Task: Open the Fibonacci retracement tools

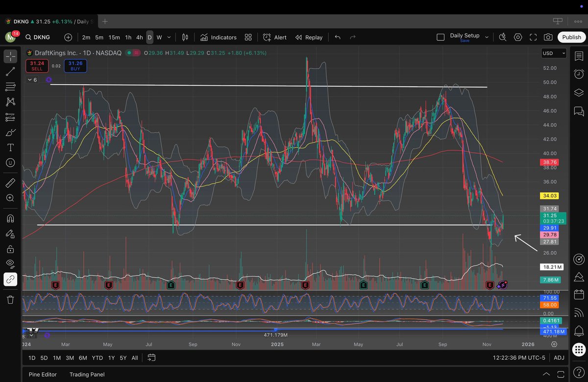Action: pos(10,87)
